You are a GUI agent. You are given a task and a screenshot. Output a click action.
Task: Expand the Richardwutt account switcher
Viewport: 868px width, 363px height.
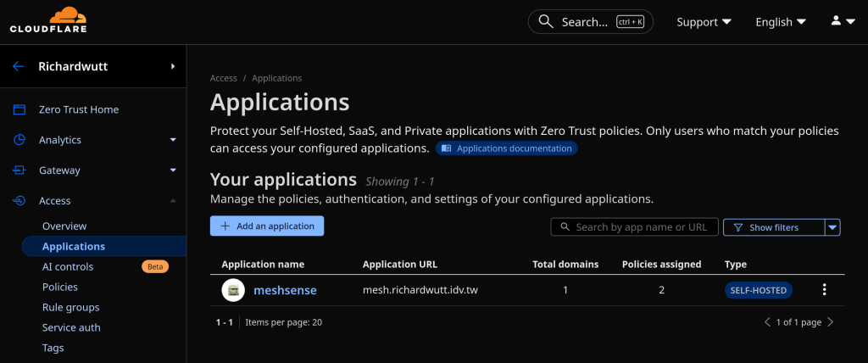coord(173,66)
